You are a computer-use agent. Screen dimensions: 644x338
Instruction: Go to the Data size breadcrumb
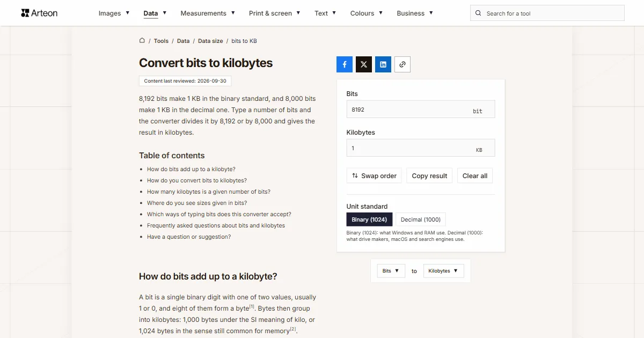(210, 41)
